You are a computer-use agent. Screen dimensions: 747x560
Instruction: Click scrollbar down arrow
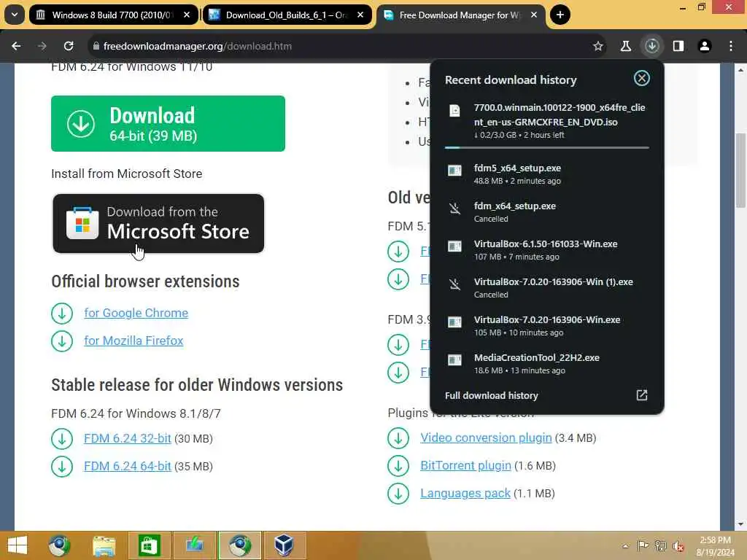click(740, 524)
